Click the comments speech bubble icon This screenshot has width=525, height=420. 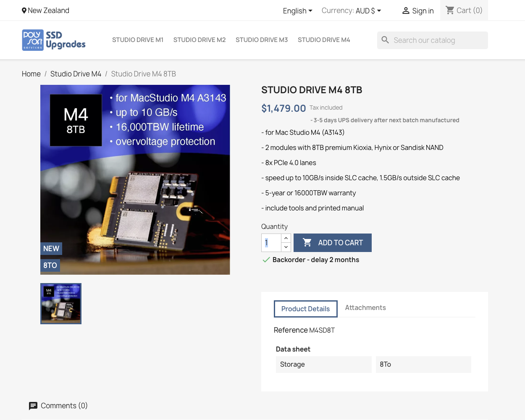33,406
